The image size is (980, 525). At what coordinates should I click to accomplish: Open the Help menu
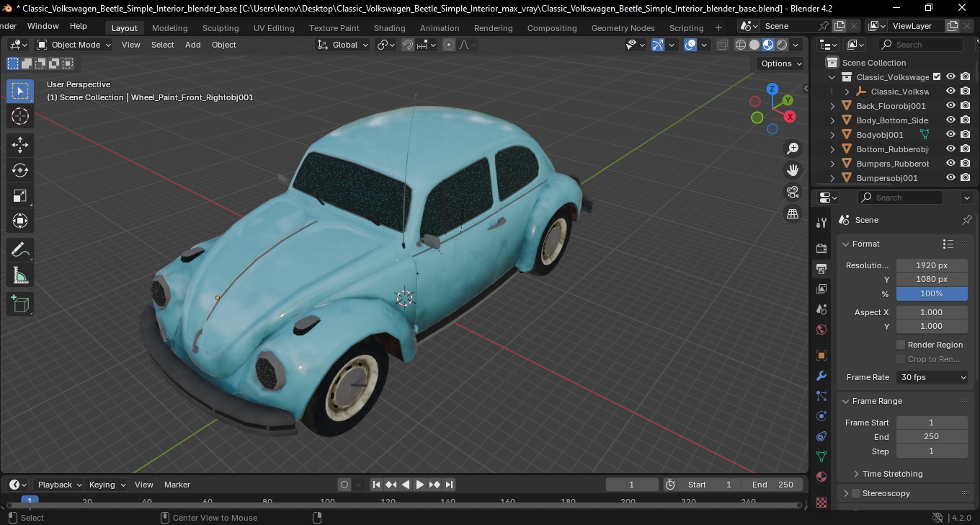coord(79,26)
